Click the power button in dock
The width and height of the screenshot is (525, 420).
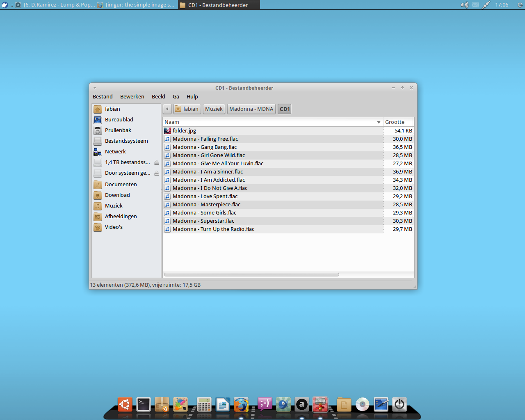(x=399, y=405)
